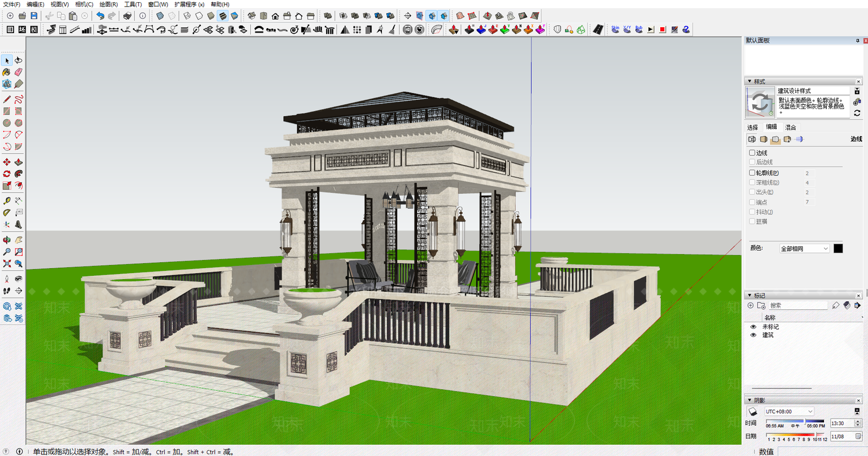
Task: Select the Pan hand tool
Action: click(18, 240)
